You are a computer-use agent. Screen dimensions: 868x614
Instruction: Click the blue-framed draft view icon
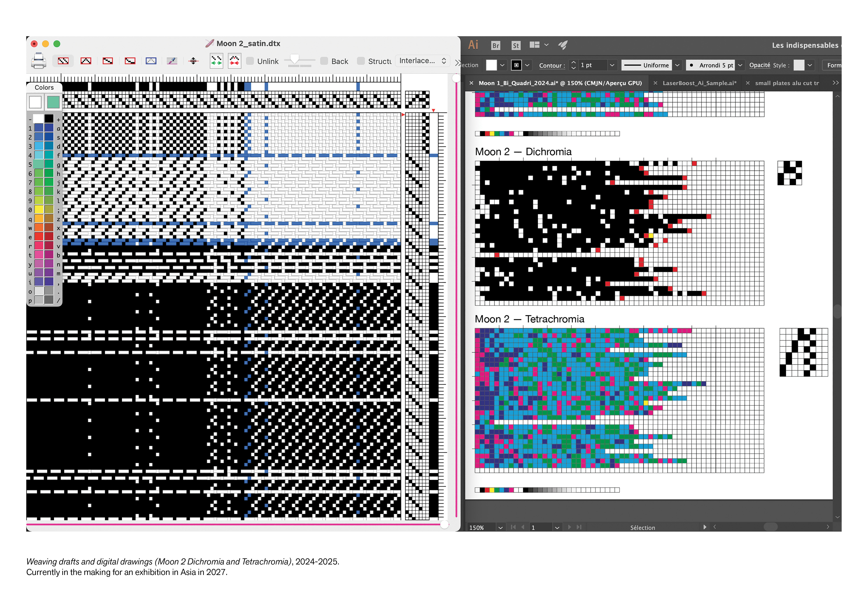click(151, 61)
